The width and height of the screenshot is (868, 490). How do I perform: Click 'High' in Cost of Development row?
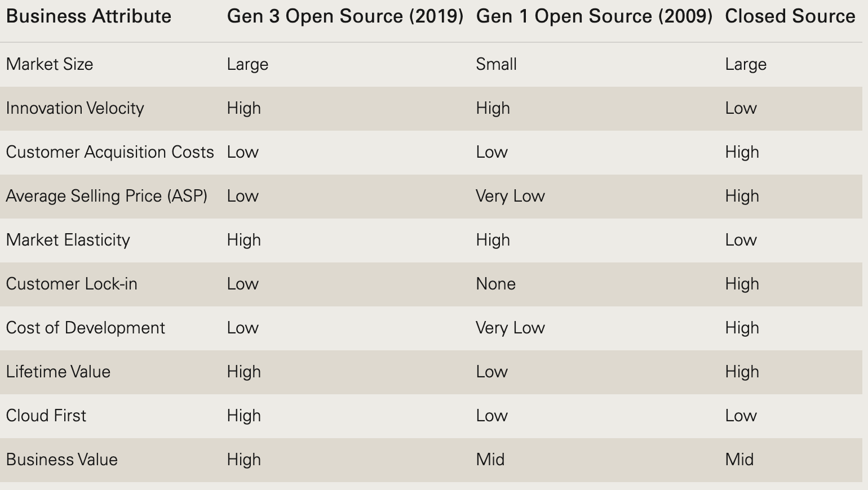coord(742,328)
